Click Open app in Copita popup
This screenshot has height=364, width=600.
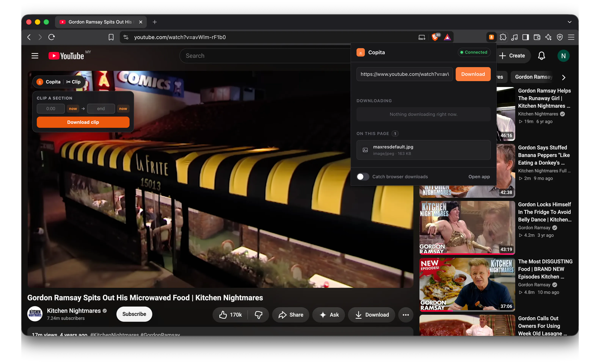click(479, 177)
